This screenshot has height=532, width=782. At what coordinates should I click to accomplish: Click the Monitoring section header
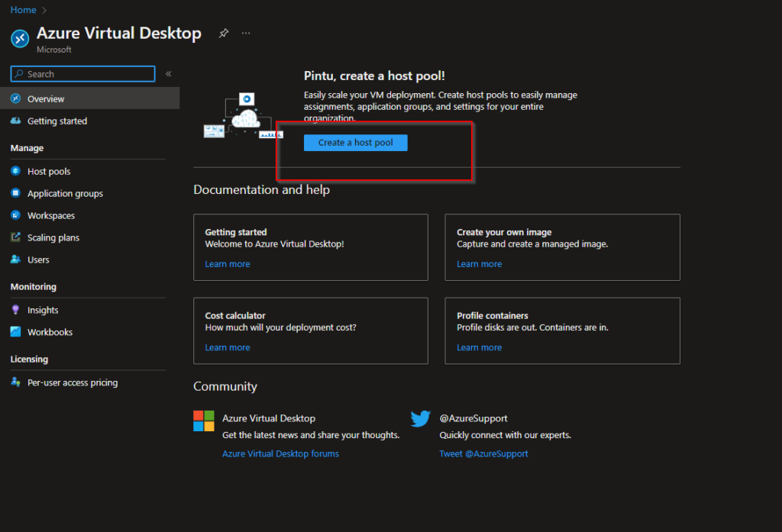(34, 287)
